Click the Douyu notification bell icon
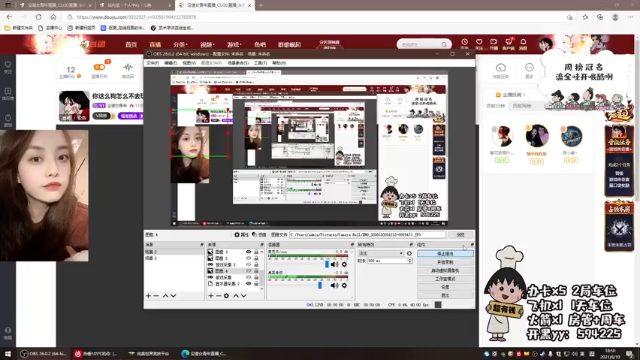This screenshot has width=640, height=360. pos(523,42)
